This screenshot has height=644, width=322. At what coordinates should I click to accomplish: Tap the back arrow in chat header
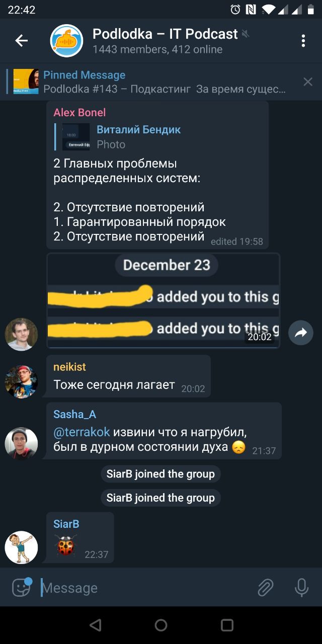point(21,41)
